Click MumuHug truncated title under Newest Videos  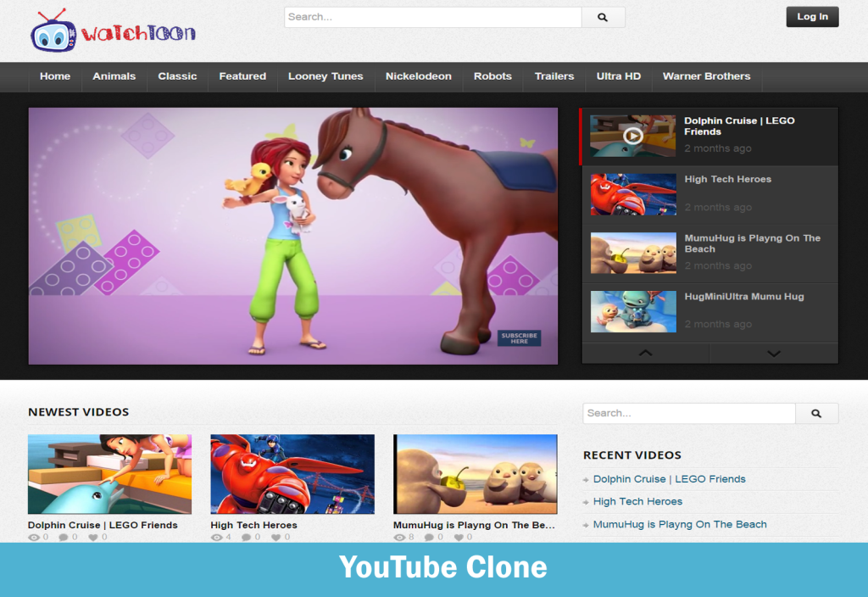pyautogui.click(x=474, y=525)
